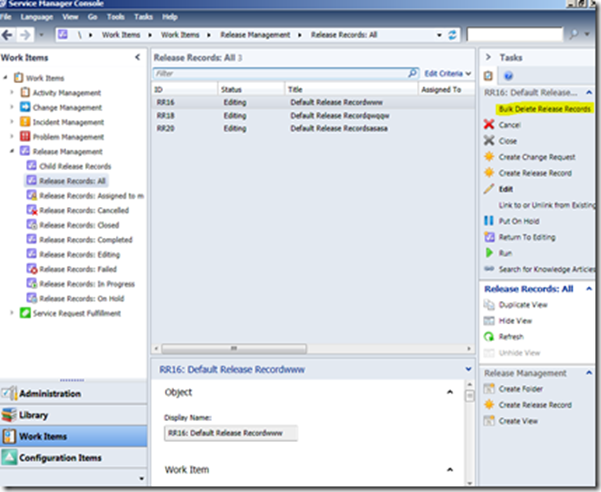Image resolution: width=601 pixels, height=492 pixels.
Task: Select Release Records: Cancelled view
Action: click(84, 210)
